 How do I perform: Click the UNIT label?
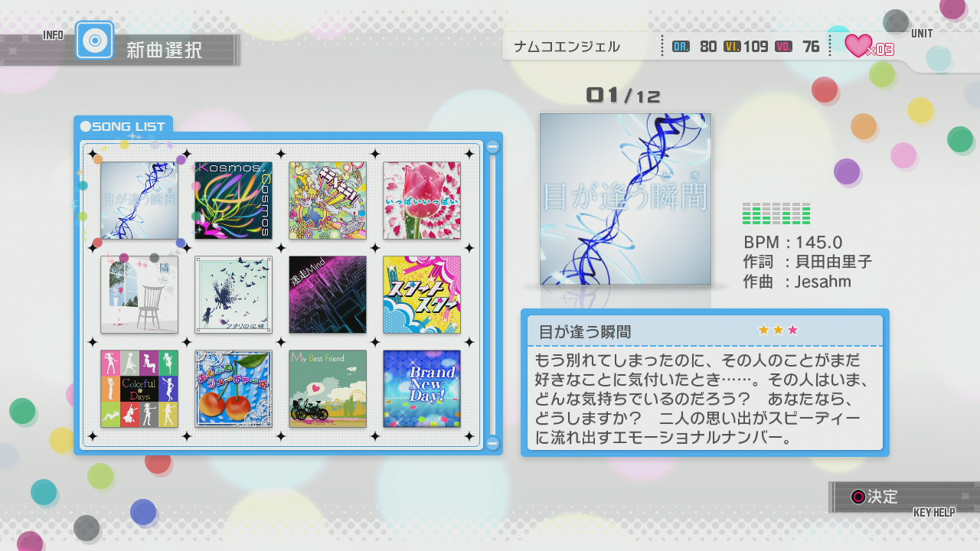922,34
